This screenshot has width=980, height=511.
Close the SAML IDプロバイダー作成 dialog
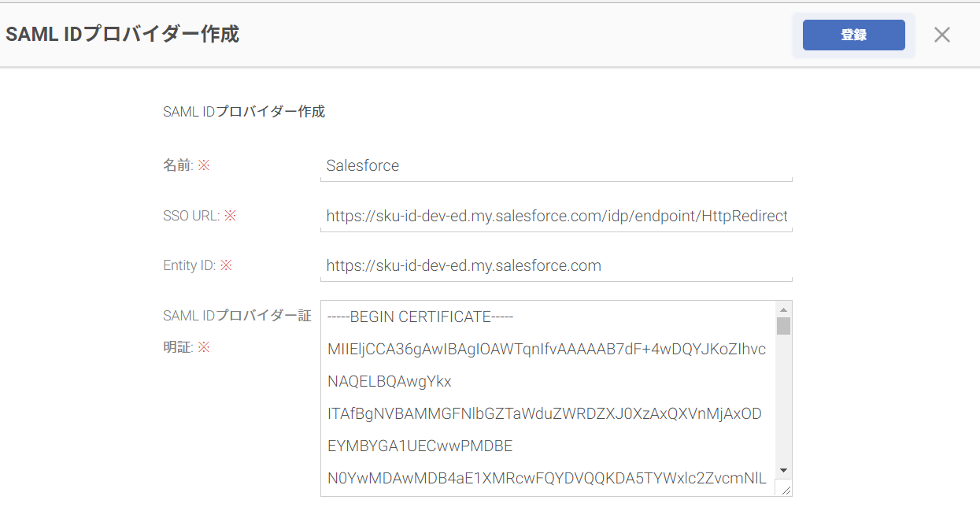942,35
